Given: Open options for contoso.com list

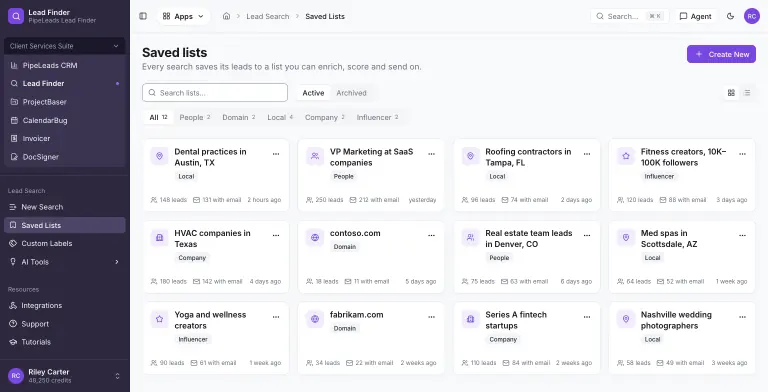Looking at the screenshot, I should click(x=432, y=235).
